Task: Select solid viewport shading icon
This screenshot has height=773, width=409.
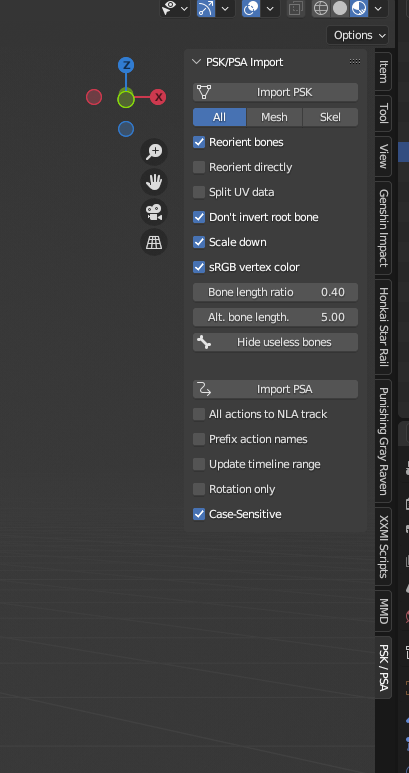Action: (x=340, y=8)
